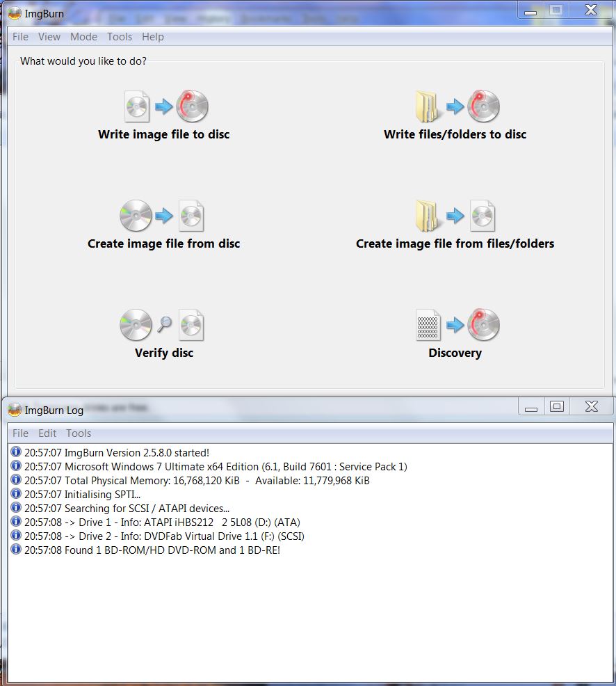This screenshot has height=686, width=616.
Task: Open the File menu in ImgBurn Log window
Action: pyautogui.click(x=21, y=433)
